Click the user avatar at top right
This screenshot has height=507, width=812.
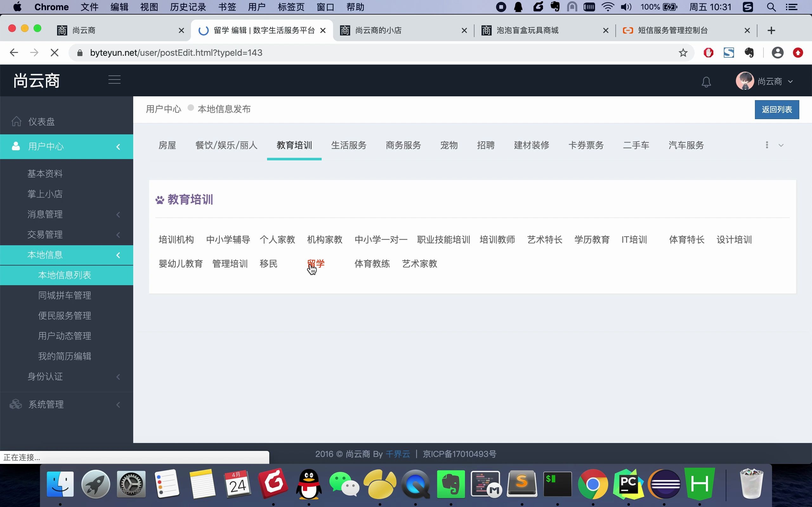(745, 81)
